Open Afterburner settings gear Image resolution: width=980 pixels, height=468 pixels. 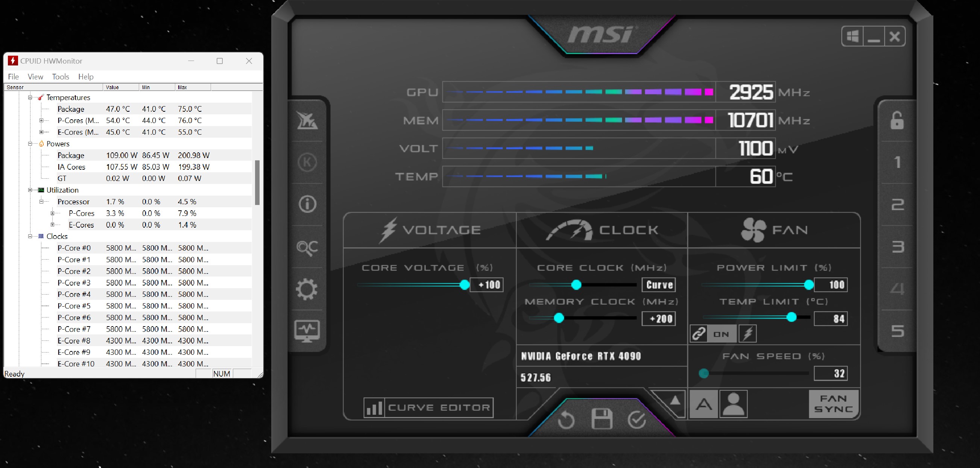pos(307,289)
